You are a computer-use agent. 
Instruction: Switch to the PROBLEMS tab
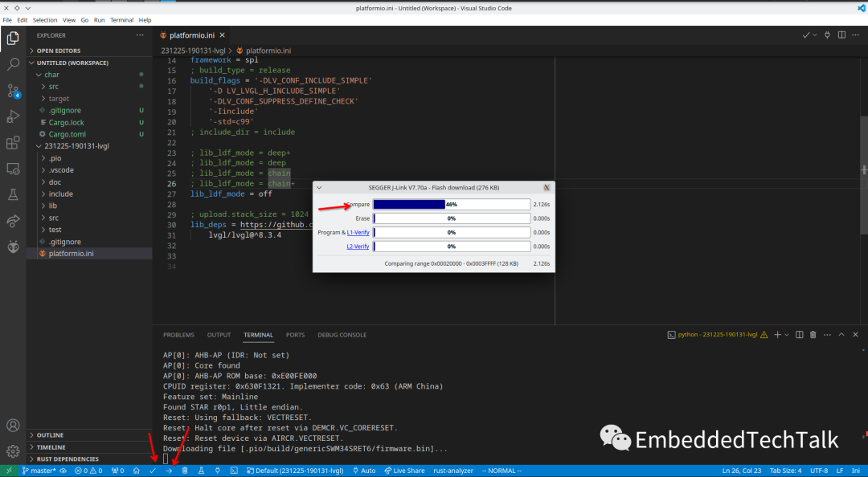tap(178, 335)
